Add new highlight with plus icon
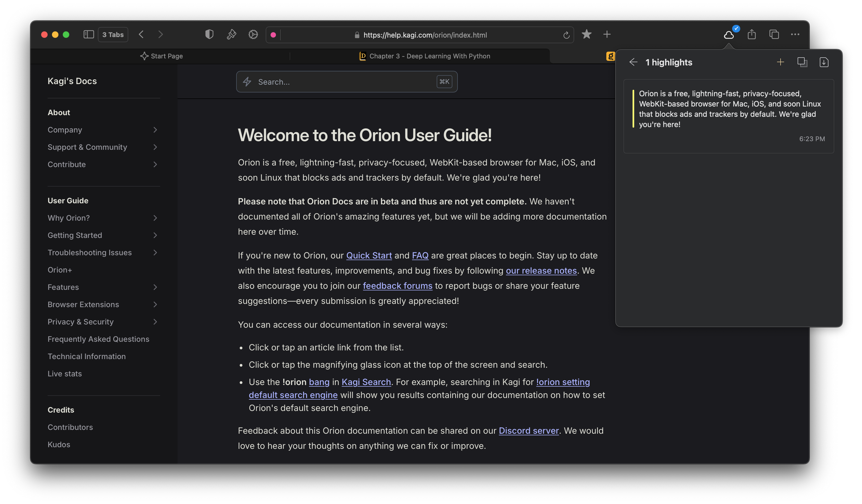 pyautogui.click(x=781, y=62)
